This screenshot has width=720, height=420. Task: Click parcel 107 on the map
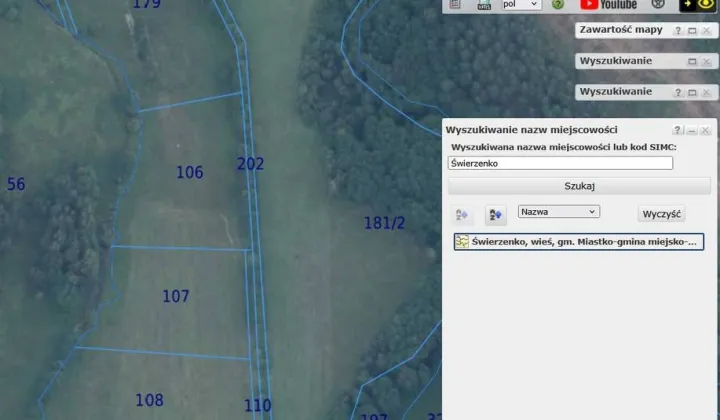tap(175, 297)
